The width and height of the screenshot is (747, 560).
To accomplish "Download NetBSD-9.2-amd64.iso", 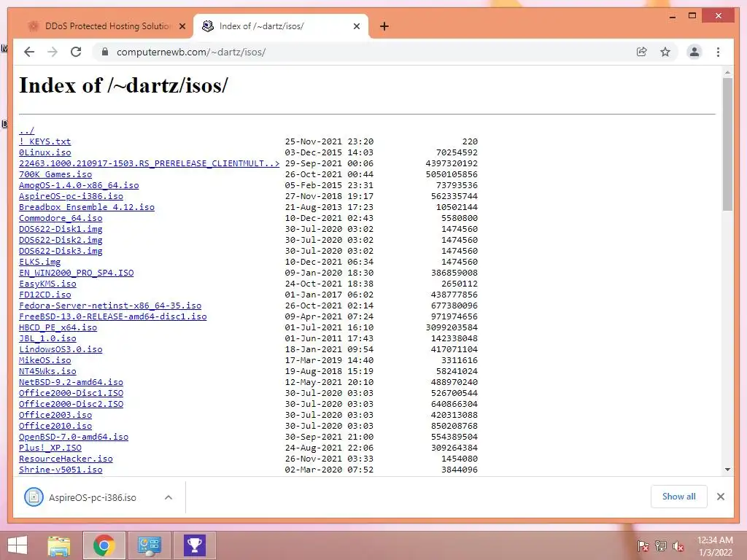I will (71, 382).
